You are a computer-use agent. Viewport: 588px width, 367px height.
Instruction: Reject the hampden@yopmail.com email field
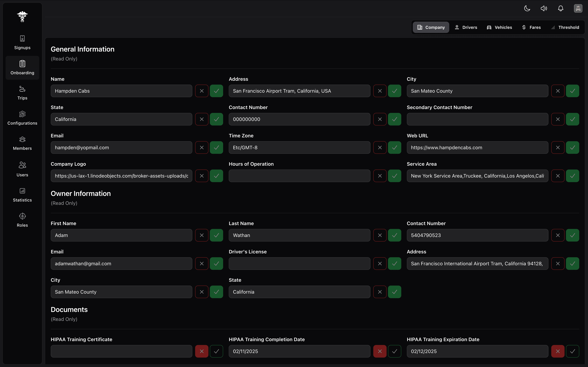point(201,147)
